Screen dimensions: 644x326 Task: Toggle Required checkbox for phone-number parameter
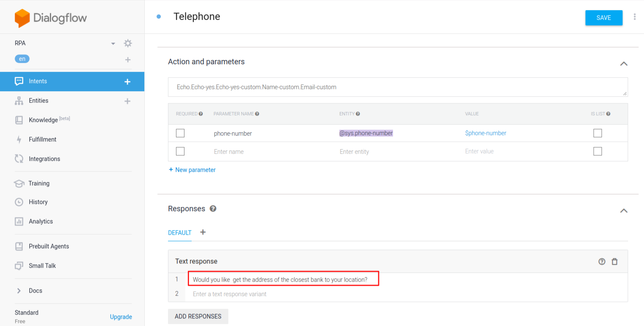click(180, 133)
